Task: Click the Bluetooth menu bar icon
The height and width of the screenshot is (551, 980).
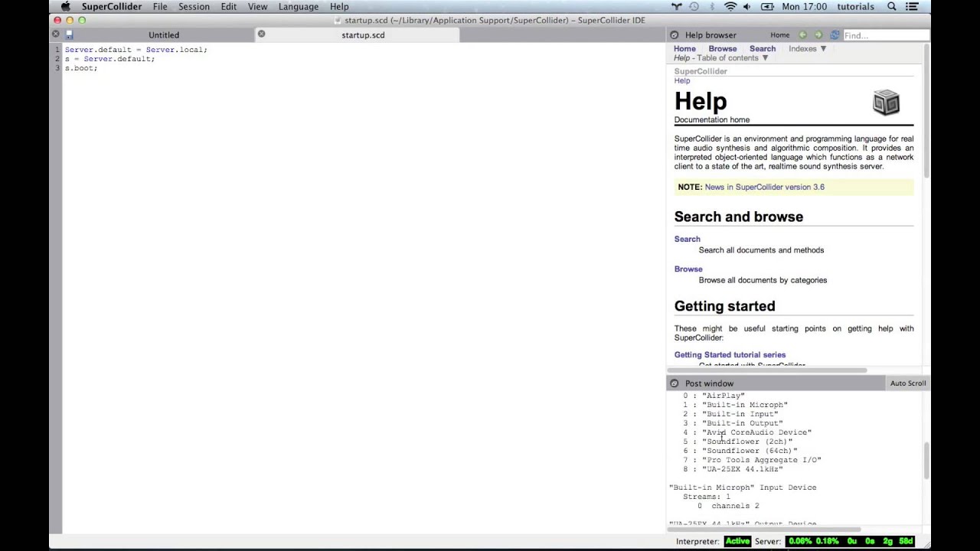Action: pyautogui.click(x=712, y=7)
